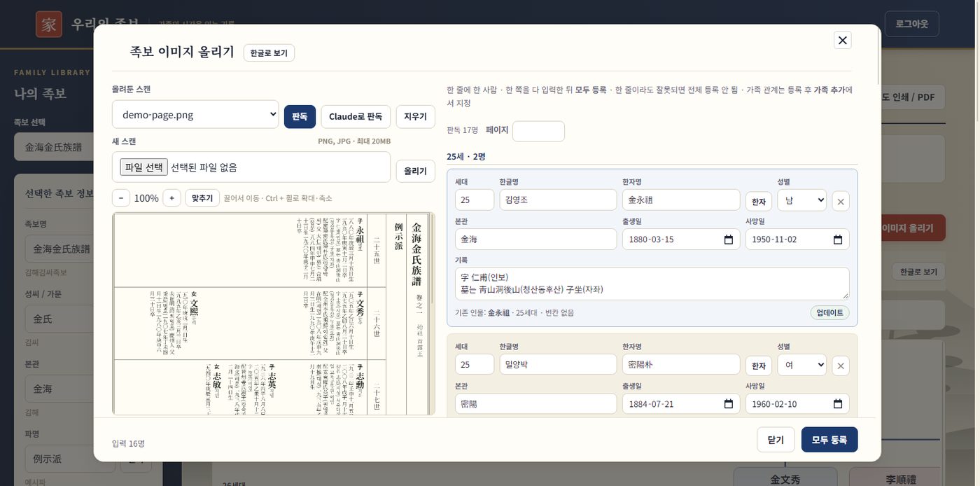Open calendar picker for 1960-02-10 death date
The height and width of the screenshot is (486, 980).
coord(838,404)
